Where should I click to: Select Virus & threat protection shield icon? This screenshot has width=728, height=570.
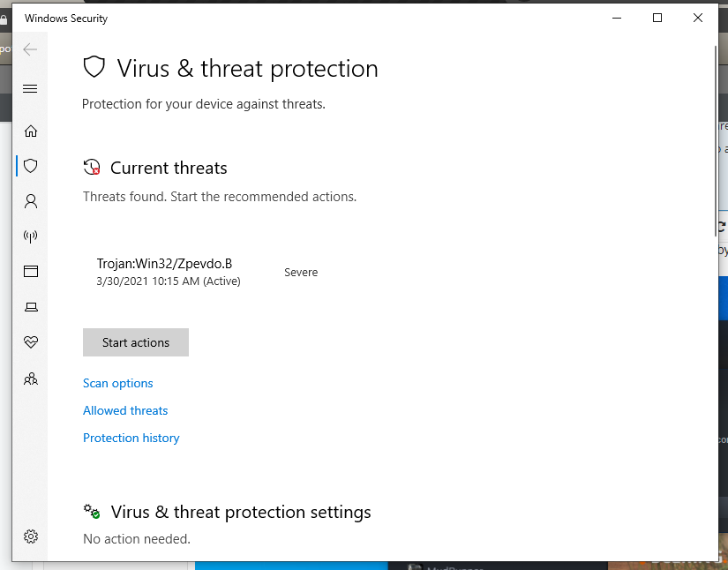31,166
